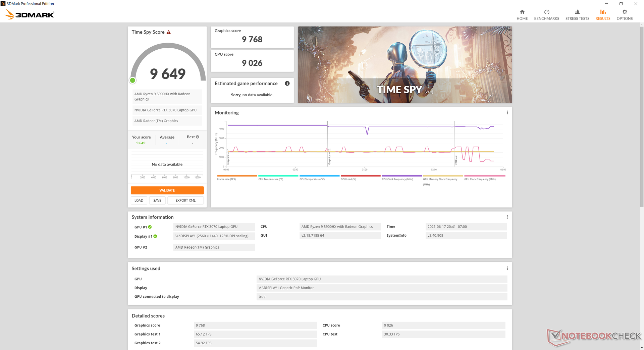Click the Time Spy Score warning icon
The height and width of the screenshot is (350, 644).
coord(169,32)
